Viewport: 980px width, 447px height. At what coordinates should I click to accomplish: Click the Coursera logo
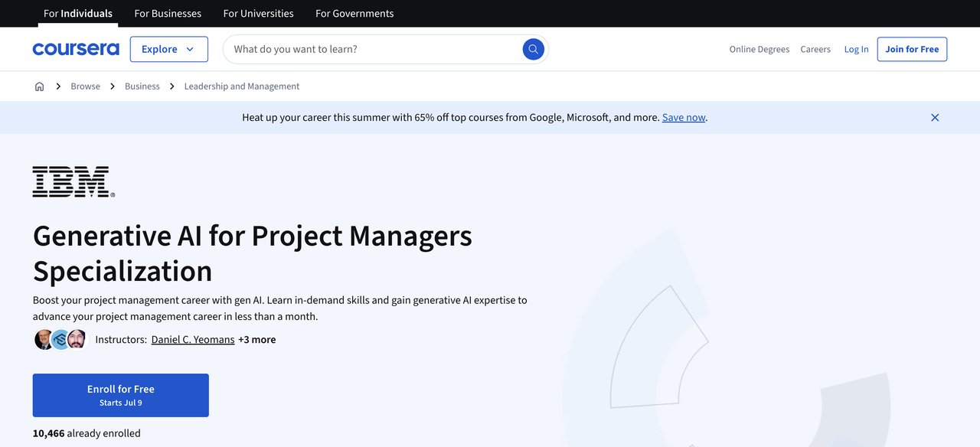pos(76,49)
